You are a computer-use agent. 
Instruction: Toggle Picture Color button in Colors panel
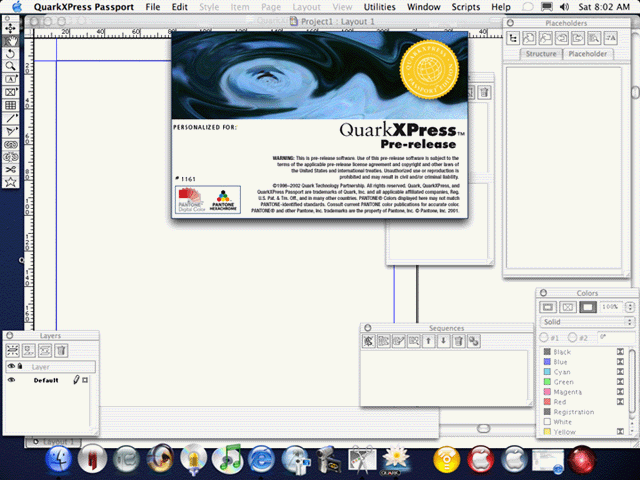click(568, 307)
